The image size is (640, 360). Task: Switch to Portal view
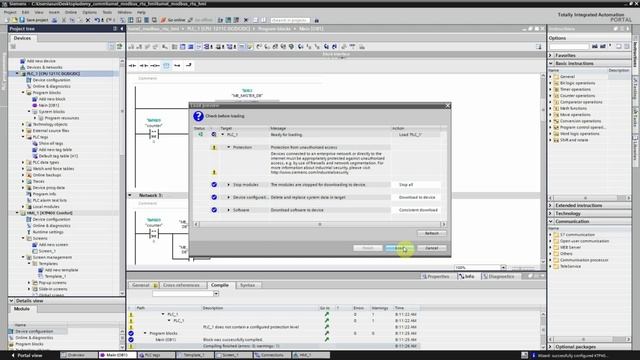coord(27,355)
